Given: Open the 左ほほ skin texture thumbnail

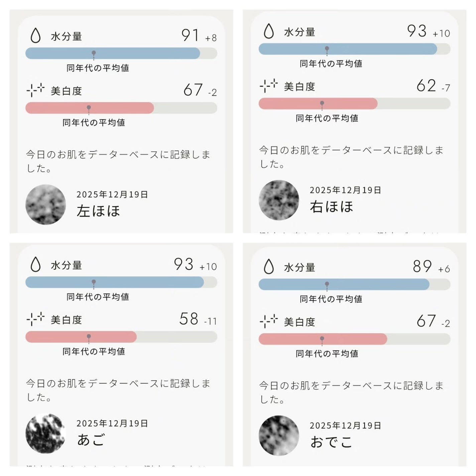Looking at the screenshot, I should 45,204.
